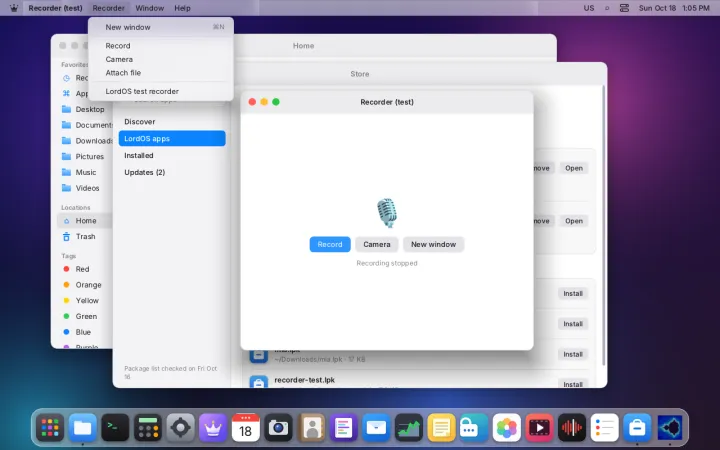Filter by the Orange tag in Files

click(85, 285)
